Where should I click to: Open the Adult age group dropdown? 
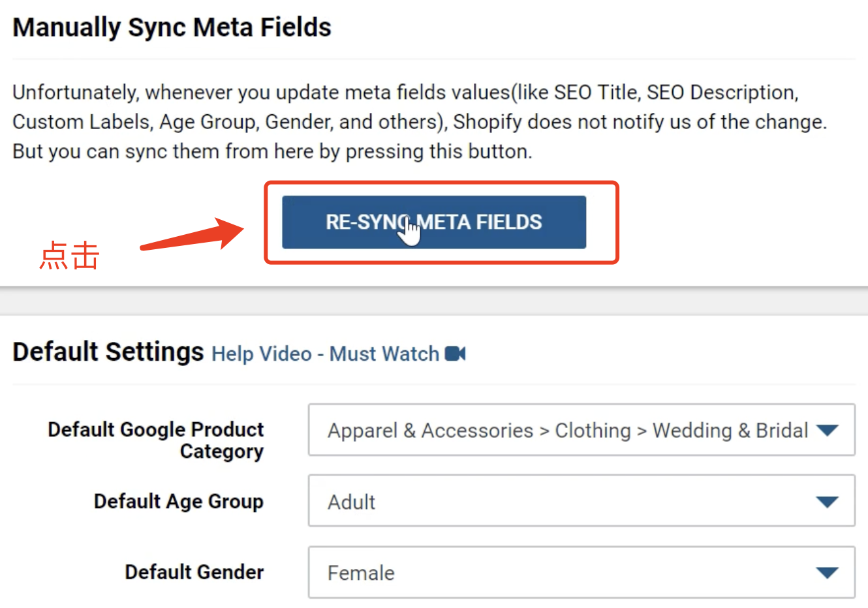point(566,502)
